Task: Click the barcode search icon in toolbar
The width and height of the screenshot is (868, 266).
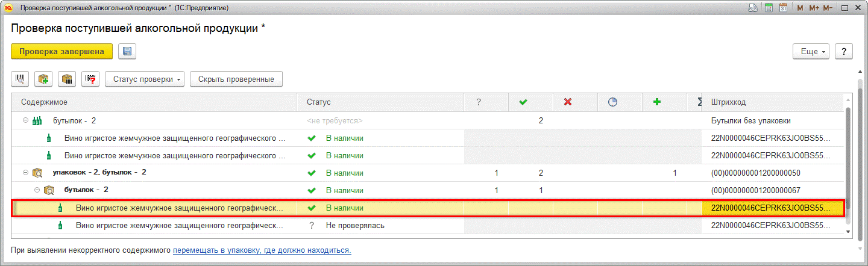Action: coord(19,79)
